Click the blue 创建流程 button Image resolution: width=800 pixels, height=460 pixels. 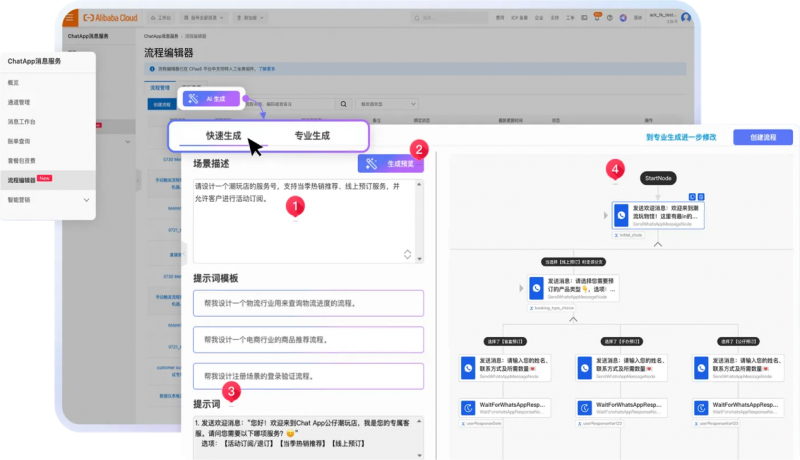(x=762, y=137)
